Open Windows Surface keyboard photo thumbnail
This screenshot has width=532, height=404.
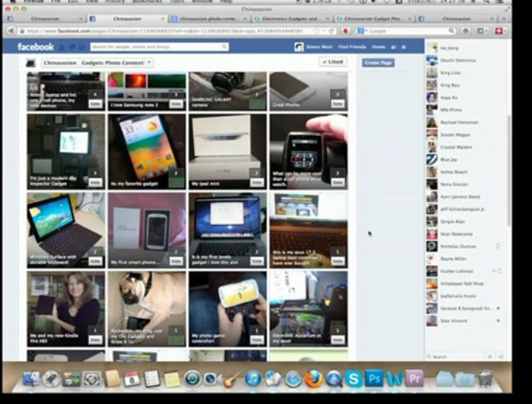pyautogui.click(x=66, y=230)
